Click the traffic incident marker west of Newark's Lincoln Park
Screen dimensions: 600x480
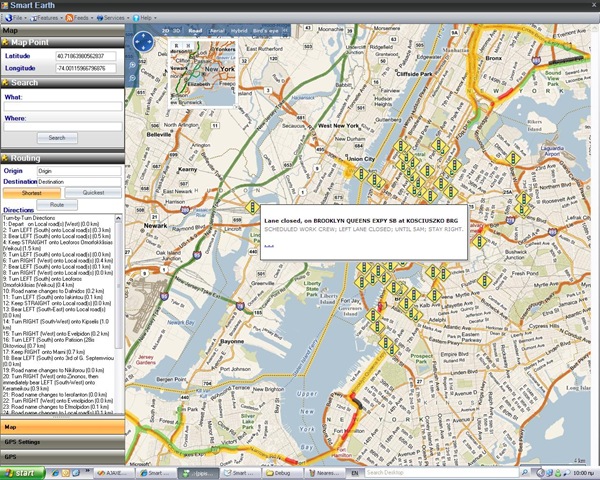pyautogui.click(x=253, y=208)
